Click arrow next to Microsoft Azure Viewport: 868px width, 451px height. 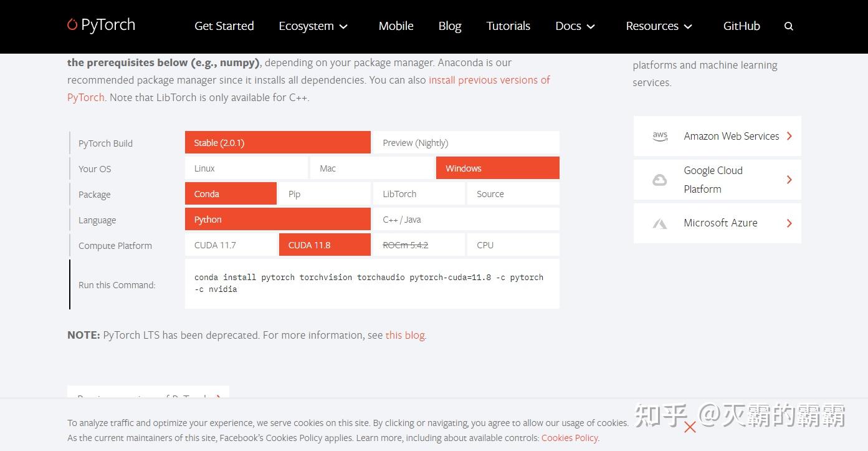click(789, 223)
